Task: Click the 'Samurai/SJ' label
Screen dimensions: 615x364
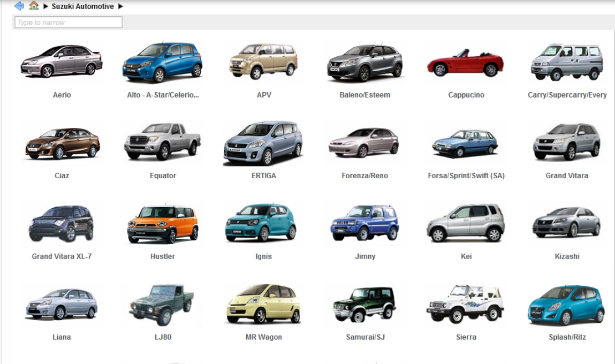Action: tap(365, 337)
